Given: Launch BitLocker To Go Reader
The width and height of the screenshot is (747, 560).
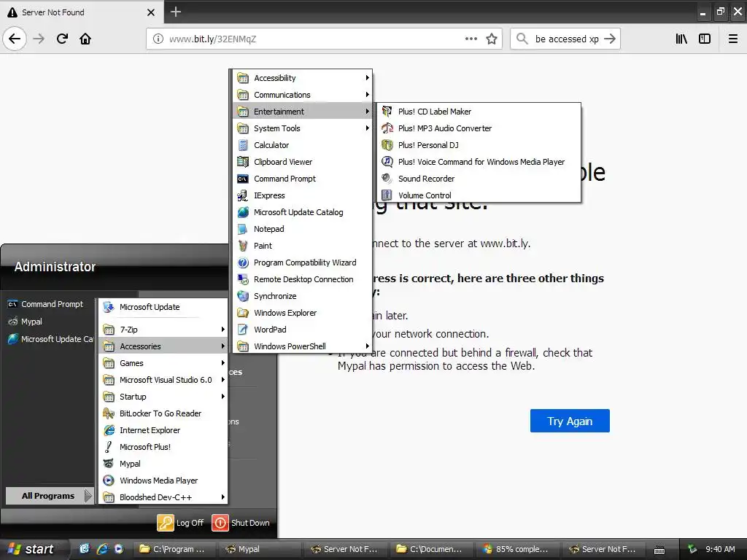Looking at the screenshot, I should (163, 413).
